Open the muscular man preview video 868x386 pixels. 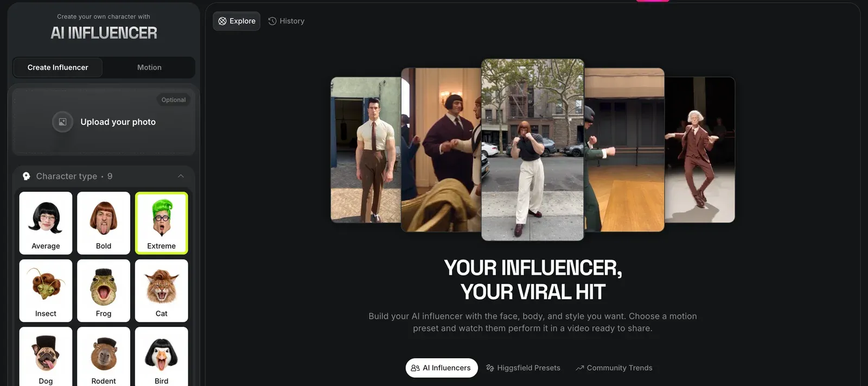366,150
